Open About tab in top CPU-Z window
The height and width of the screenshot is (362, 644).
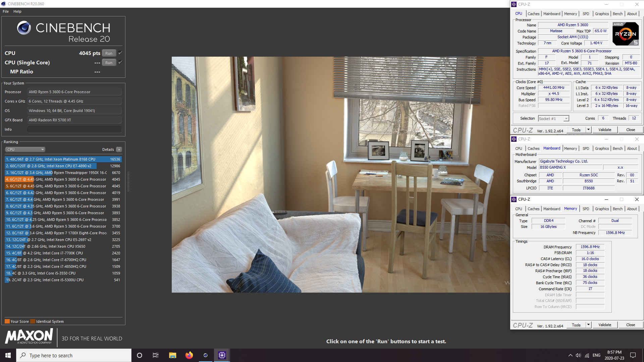pyautogui.click(x=632, y=14)
